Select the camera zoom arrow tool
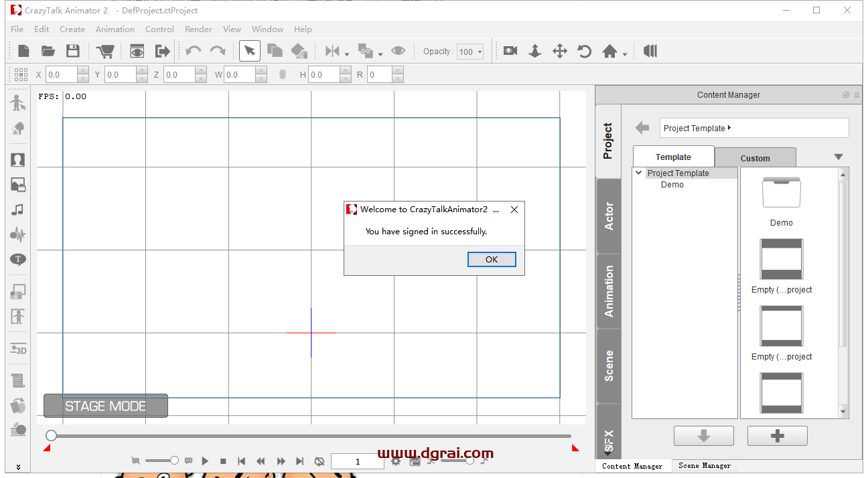The height and width of the screenshot is (478, 868). pyautogui.click(x=535, y=51)
